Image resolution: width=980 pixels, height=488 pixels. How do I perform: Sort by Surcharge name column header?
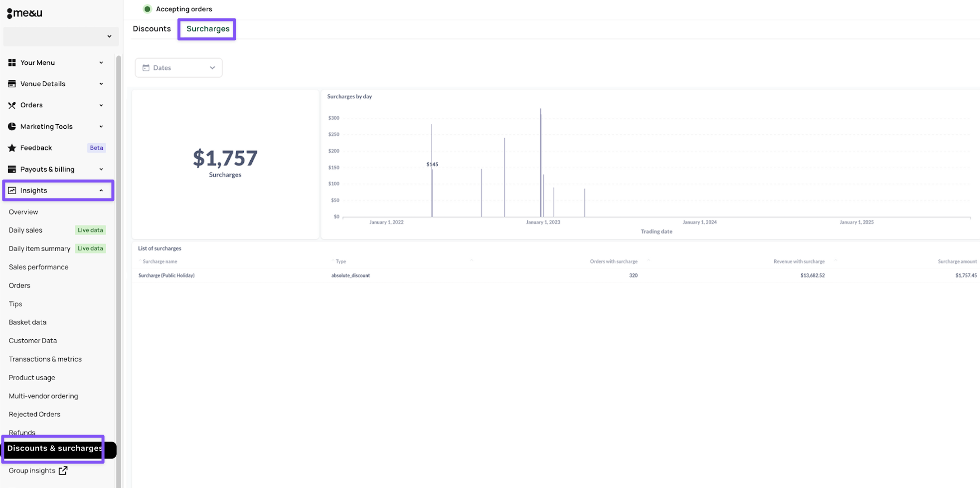pos(160,261)
